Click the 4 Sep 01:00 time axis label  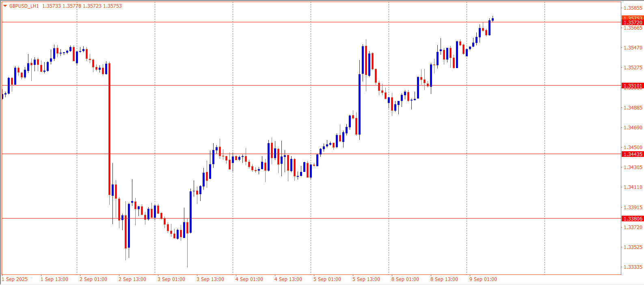[249, 279]
